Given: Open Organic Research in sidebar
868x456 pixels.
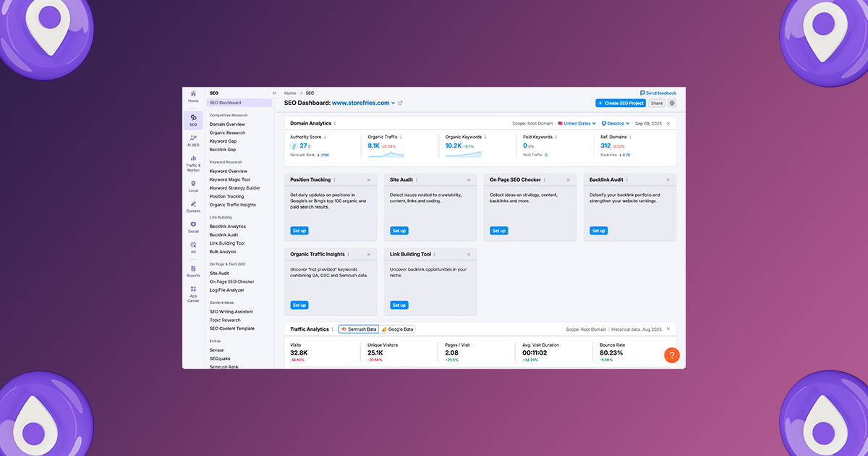Looking at the screenshot, I should pyautogui.click(x=227, y=132).
